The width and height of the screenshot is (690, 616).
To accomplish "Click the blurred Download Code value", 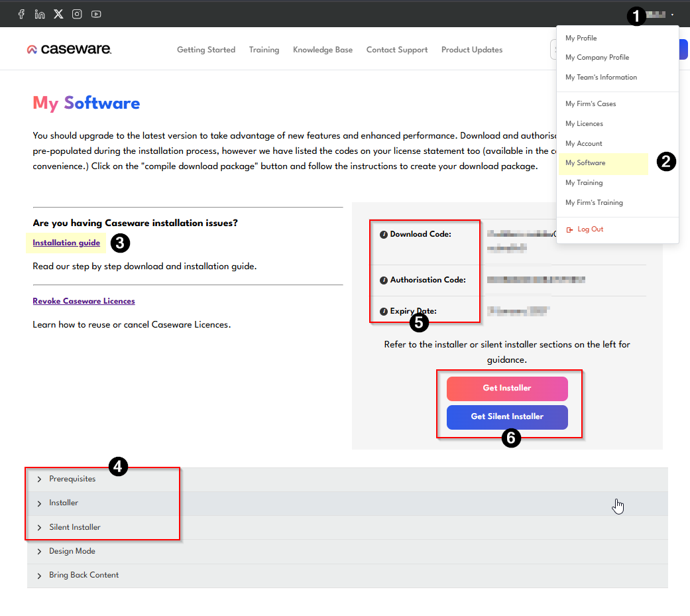I will [521, 241].
